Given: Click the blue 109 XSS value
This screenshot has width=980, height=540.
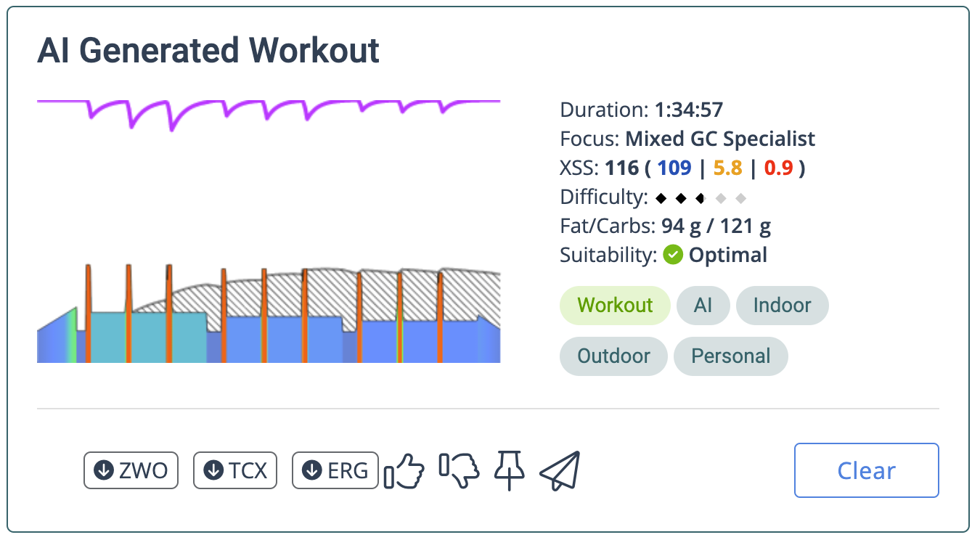Looking at the screenshot, I should click(674, 168).
